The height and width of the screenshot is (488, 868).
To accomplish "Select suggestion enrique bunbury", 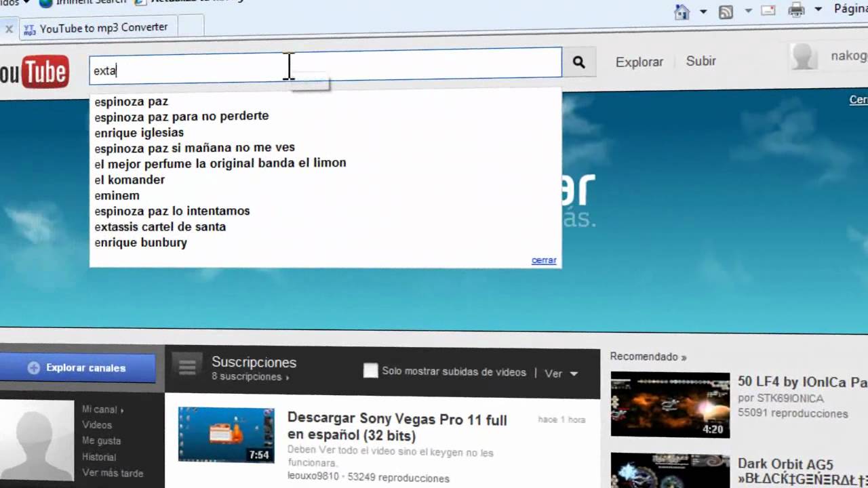I will 140,243.
